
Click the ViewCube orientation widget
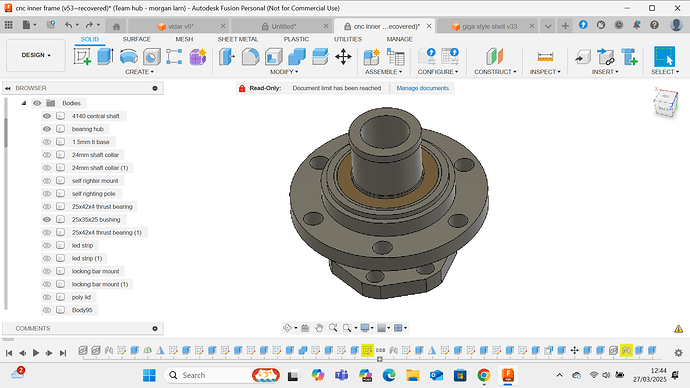[x=666, y=102]
